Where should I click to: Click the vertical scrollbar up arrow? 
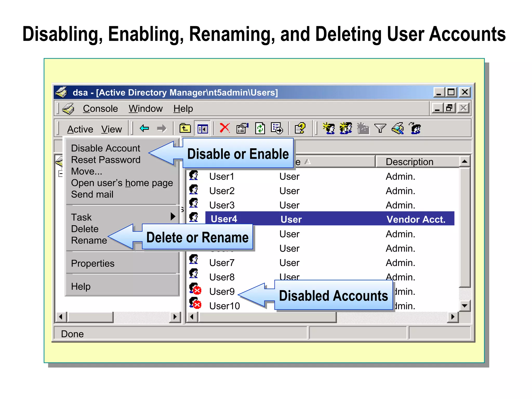tap(465, 162)
